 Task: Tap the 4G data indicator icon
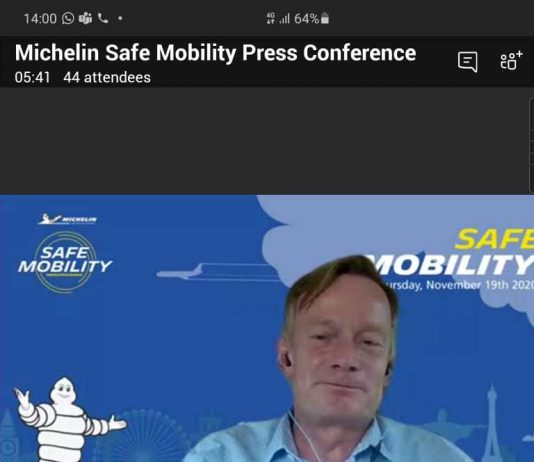270,18
